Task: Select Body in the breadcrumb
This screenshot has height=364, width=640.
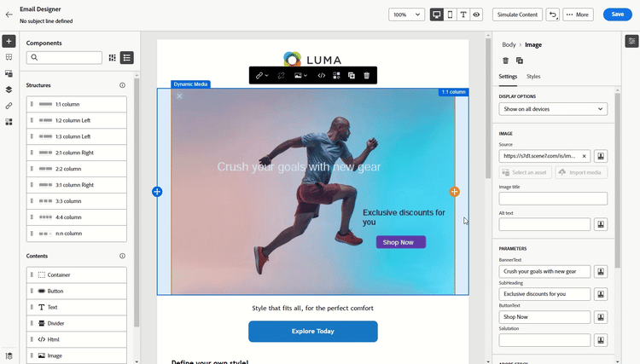Action: (509, 45)
